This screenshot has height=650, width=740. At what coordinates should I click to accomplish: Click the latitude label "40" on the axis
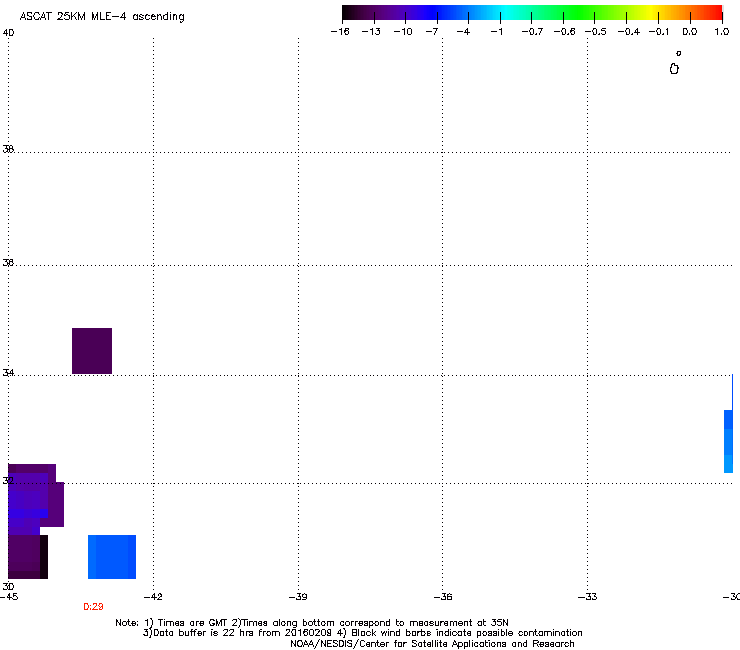click(8, 33)
